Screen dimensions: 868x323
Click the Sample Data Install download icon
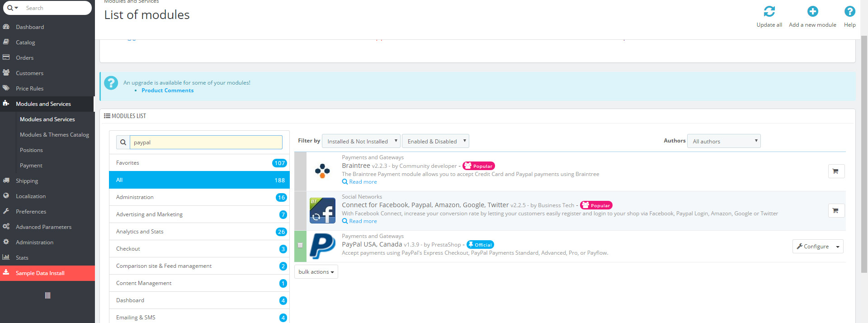click(x=6, y=273)
